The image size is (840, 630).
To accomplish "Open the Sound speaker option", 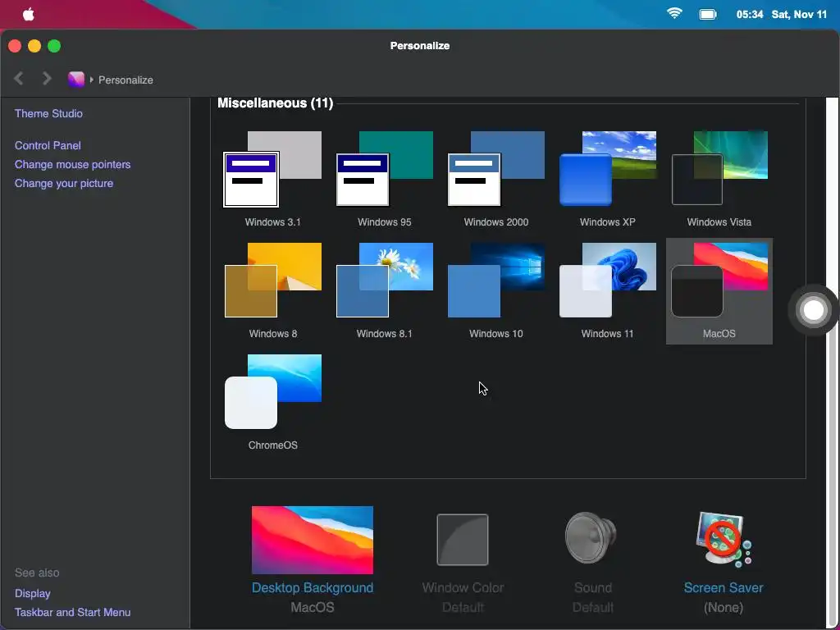I will (592, 563).
